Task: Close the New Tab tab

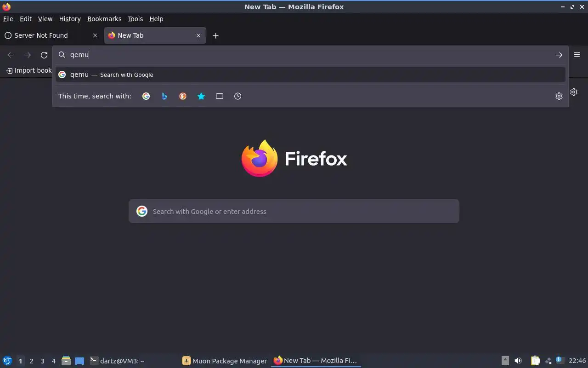Action: click(198, 35)
